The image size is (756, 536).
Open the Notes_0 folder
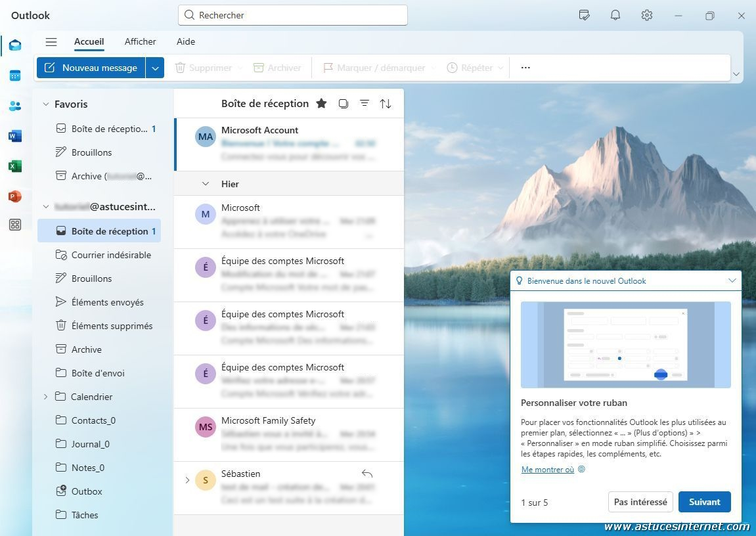pos(99,468)
